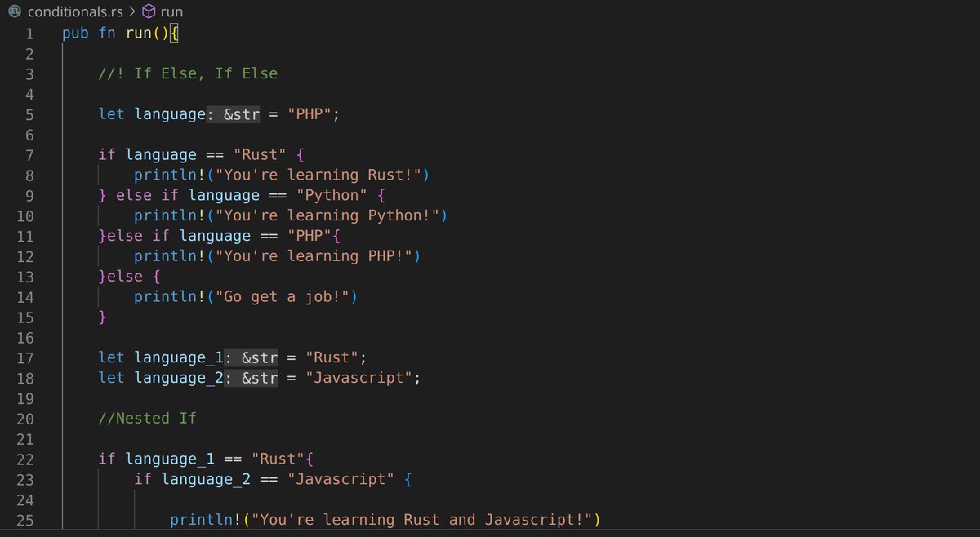This screenshot has width=980, height=537.
Task: Open the conditionals.rs breadcrumb item
Action: (x=75, y=11)
